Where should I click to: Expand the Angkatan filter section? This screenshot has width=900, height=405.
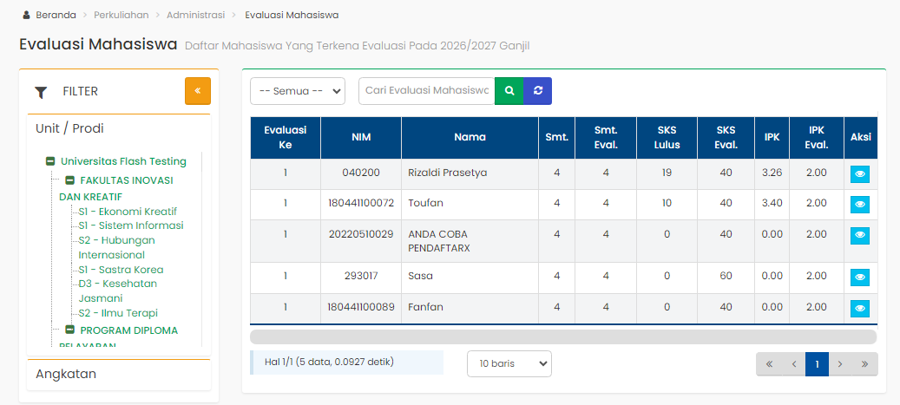pyautogui.click(x=66, y=374)
